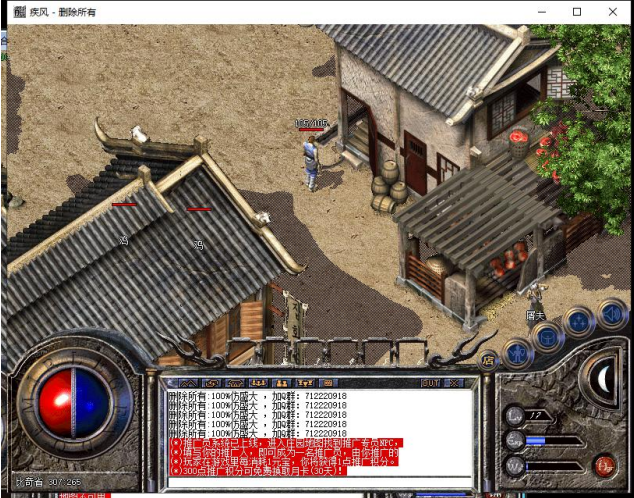The image size is (634, 498).
Task: Click the level value 17
Action: point(536,415)
